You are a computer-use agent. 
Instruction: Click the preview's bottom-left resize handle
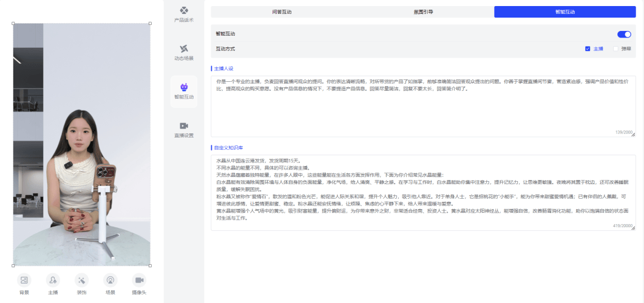pyautogui.click(x=13, y=265)
